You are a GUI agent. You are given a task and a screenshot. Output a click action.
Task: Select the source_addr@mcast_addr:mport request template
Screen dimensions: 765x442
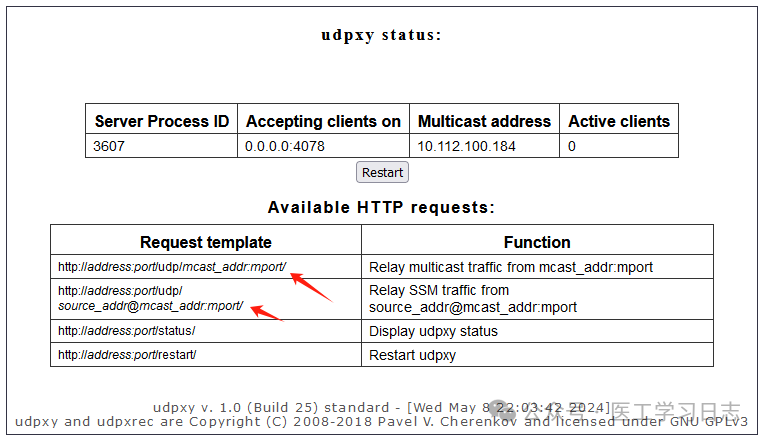tap(150, 298)
